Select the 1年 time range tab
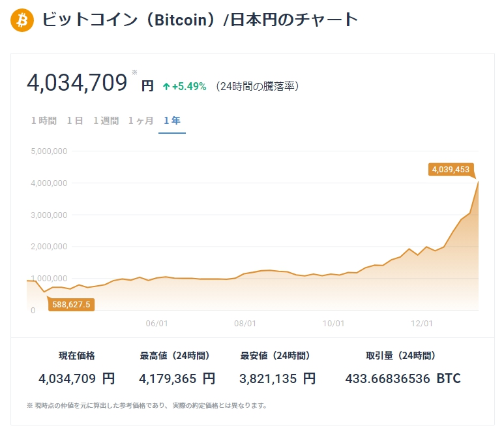This screenshot has height=432, width=504. click(x=172, y=121)
